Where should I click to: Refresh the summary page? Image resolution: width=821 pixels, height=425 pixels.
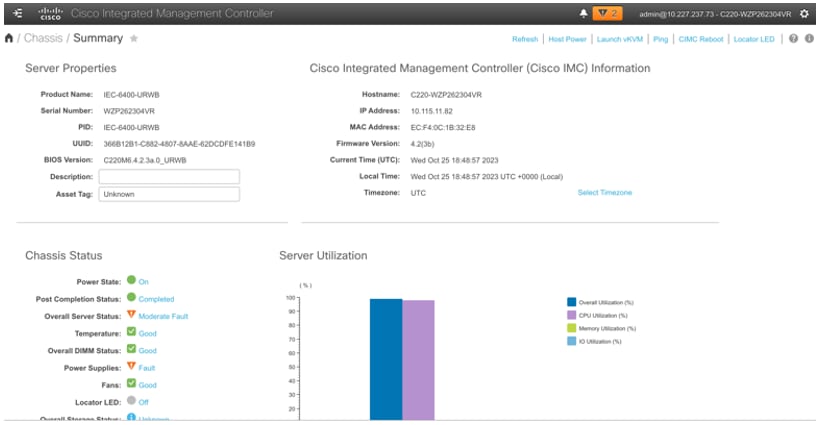(x=525, y=39)
